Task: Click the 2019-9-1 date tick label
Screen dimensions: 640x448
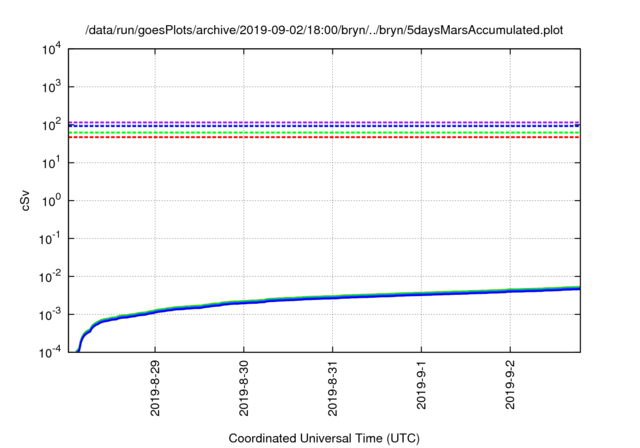Action: pyautogui.click(x=421, y=385)
